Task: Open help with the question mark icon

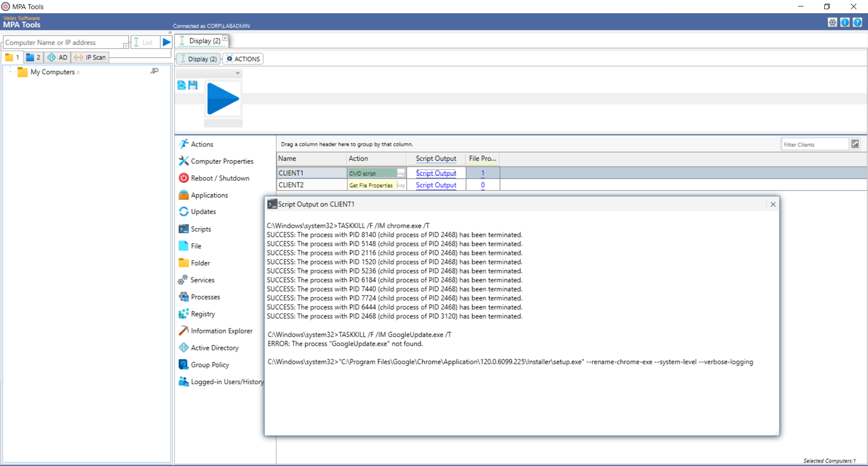Action: pos(857,22)
